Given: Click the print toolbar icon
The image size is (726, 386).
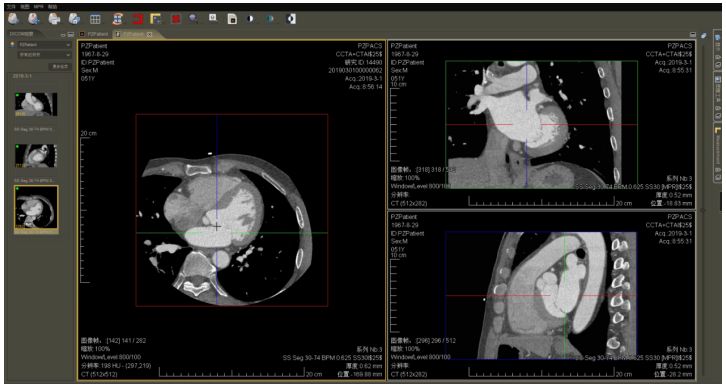Looking at the screenshot, I should (x=55, y=19).
